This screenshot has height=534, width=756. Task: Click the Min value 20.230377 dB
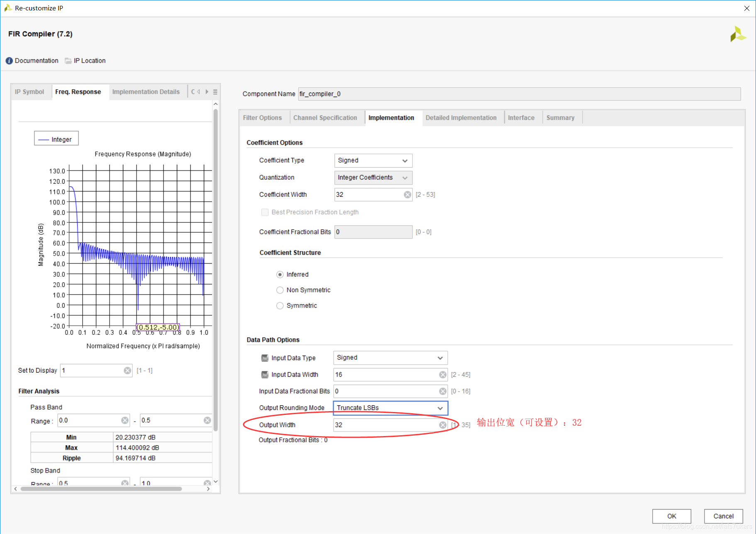click(x=136, y=437)
